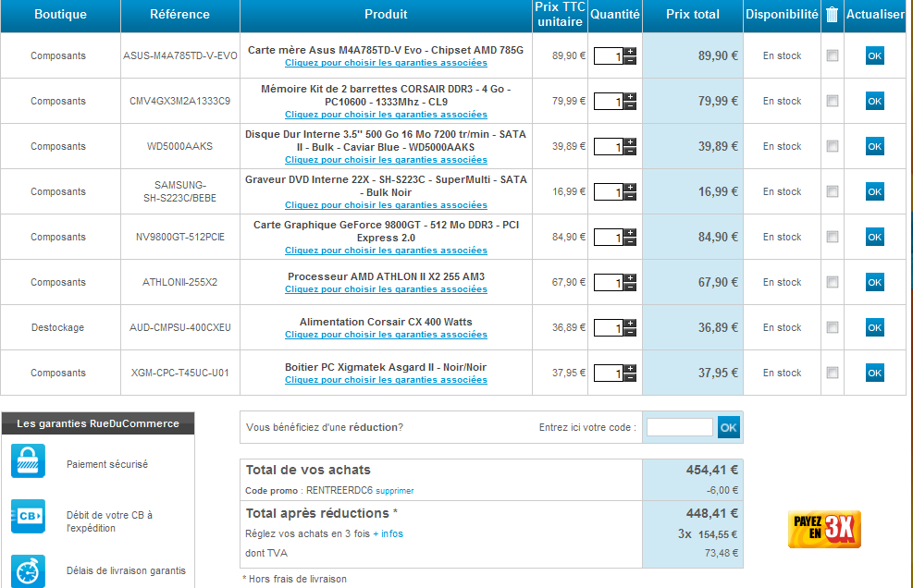Click the reduction code input field

point(679,427)
